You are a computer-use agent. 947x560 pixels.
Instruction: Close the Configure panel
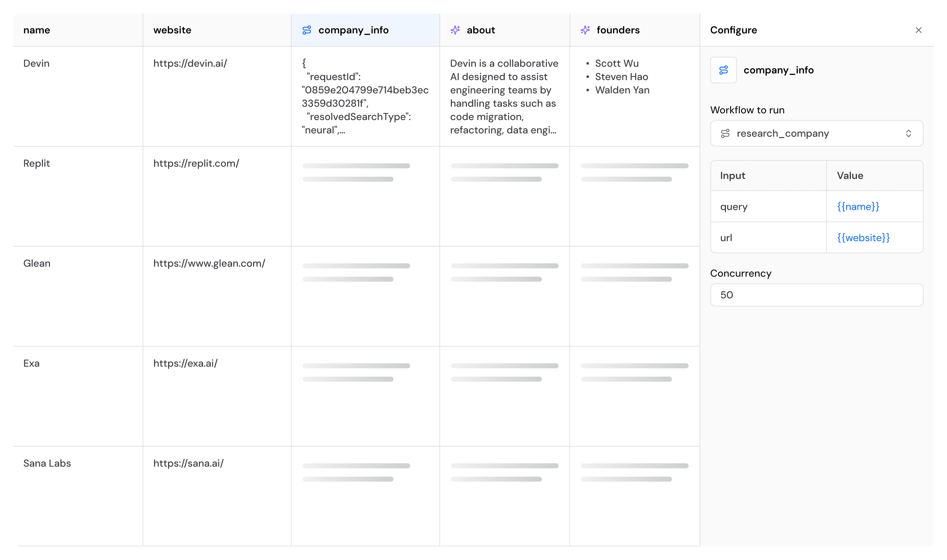coord(918,30)
